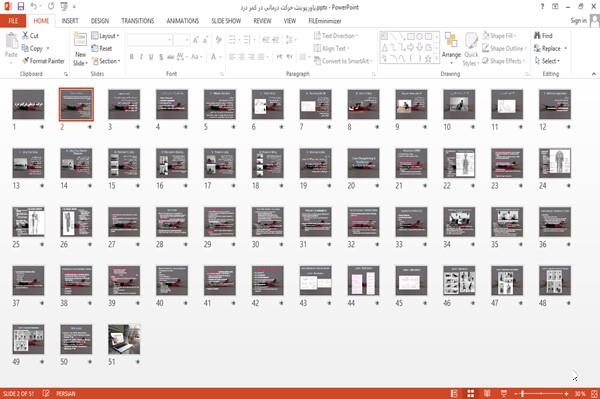Expand the Replace dropdown arrow
The width and height of the screenshot is (600, 399).
(566, 49)
